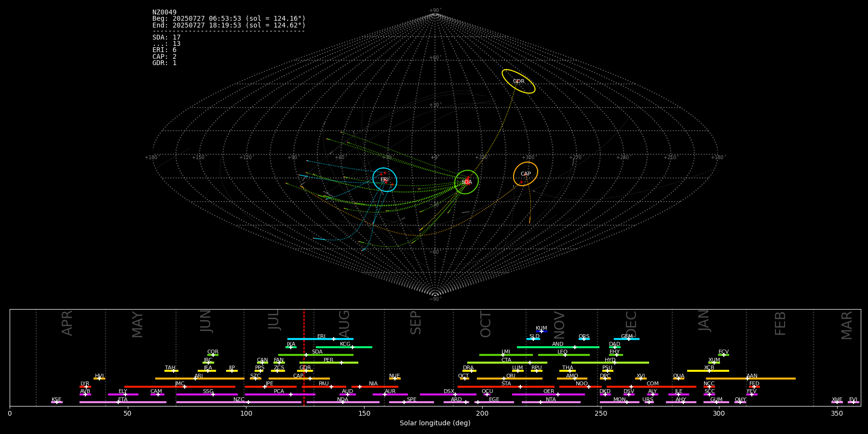Click the XCB yellow shower bar

(708, 371)
